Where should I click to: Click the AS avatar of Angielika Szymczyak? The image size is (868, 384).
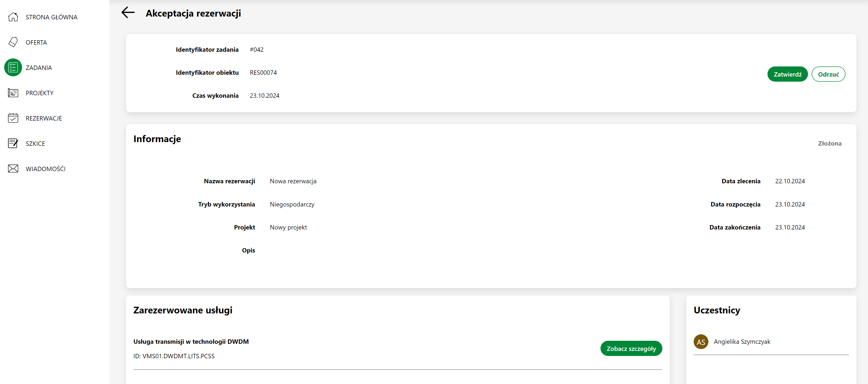pos(701,341)
